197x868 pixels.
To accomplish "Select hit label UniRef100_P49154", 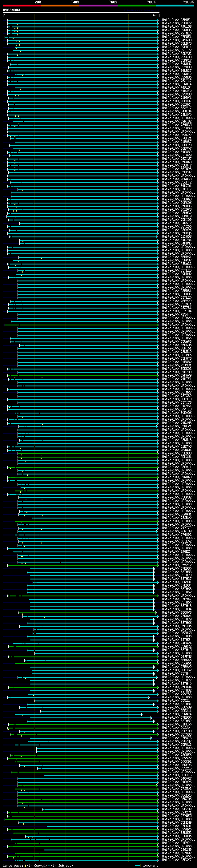I will point(177,88).
